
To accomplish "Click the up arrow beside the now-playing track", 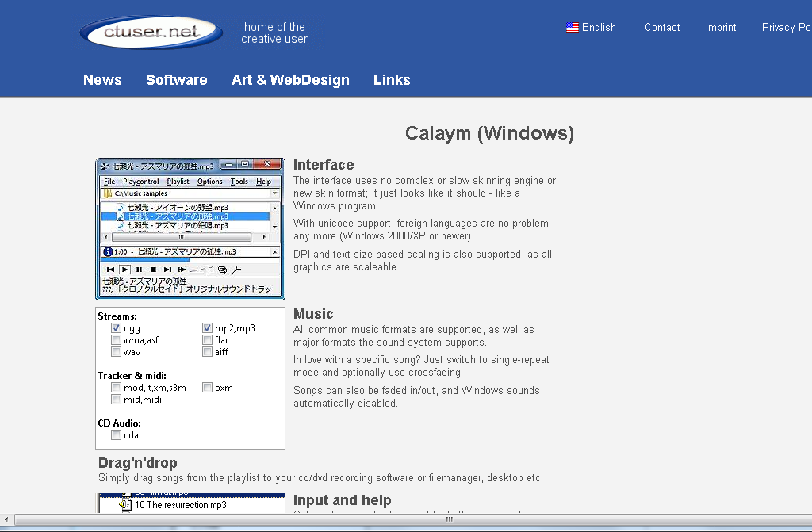I will coord(275,251).
